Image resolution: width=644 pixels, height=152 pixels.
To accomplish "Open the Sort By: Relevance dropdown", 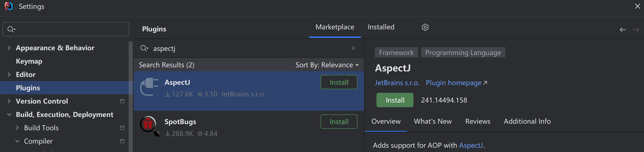I will pos(327,65).
